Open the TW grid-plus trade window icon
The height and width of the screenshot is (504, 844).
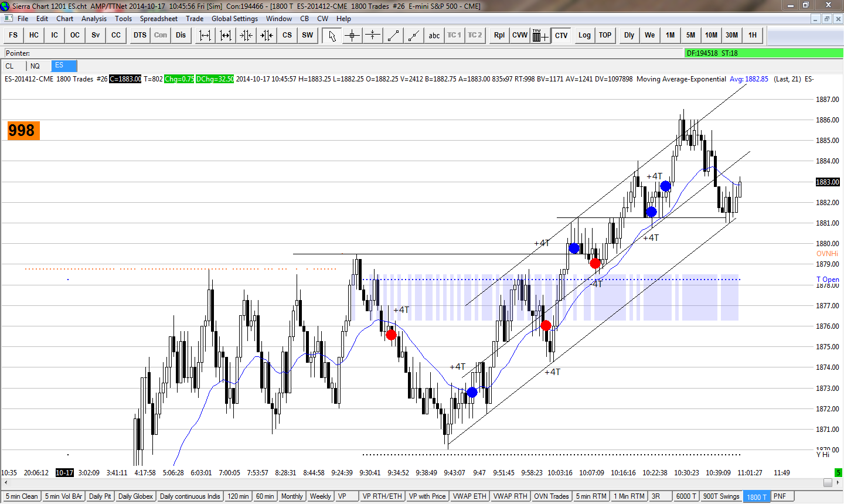(540, 35)
